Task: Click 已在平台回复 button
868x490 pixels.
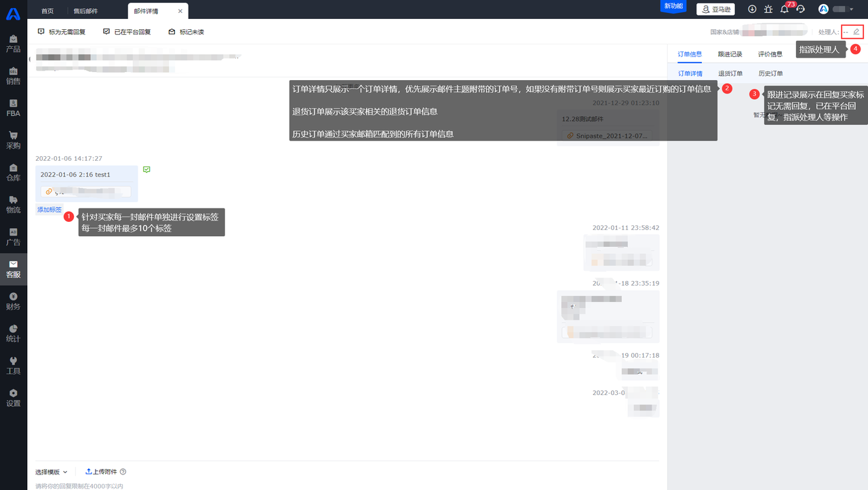Action: pos(127,32)
